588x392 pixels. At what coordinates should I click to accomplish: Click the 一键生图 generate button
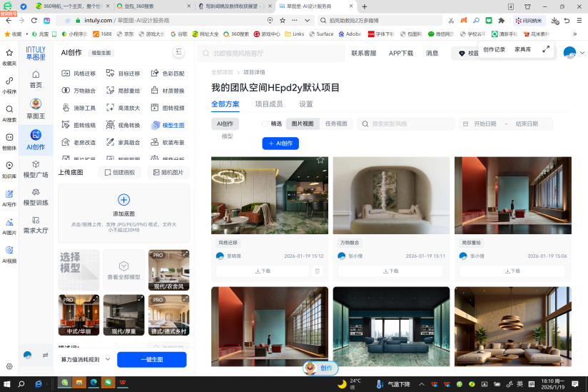[152, 359]
